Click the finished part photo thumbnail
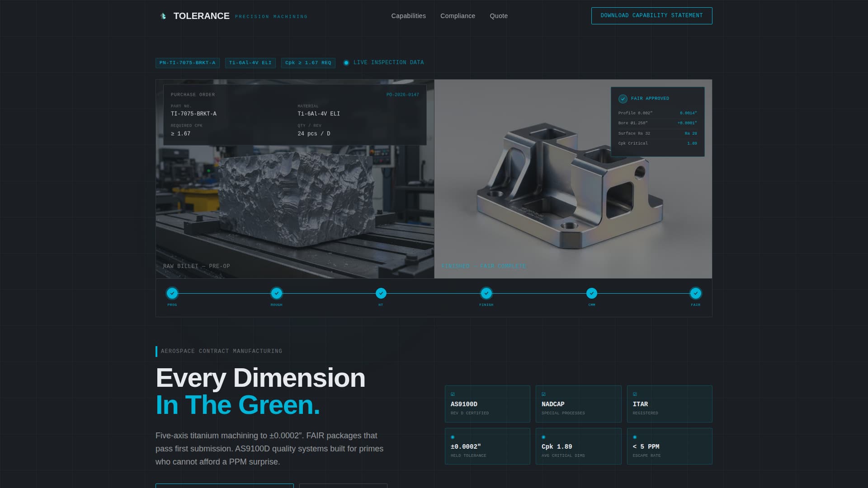868x488 pixels. pos(573,179)
